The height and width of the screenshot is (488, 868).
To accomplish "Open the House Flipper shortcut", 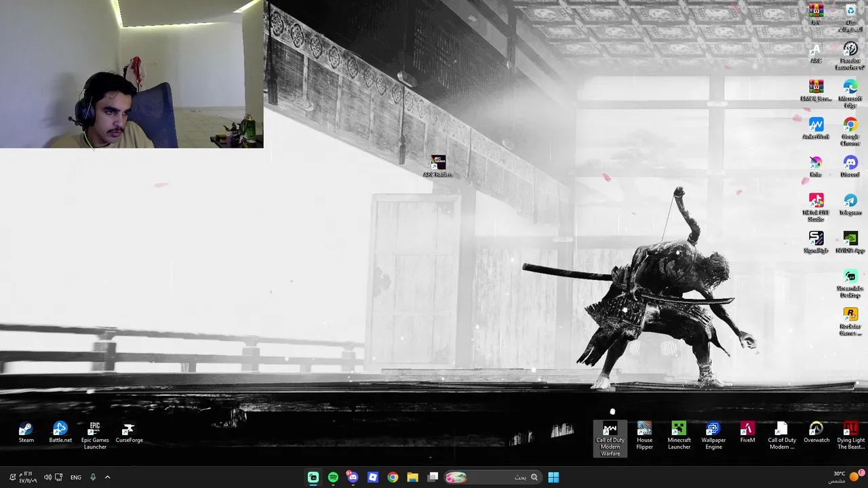I will (644, 436).
